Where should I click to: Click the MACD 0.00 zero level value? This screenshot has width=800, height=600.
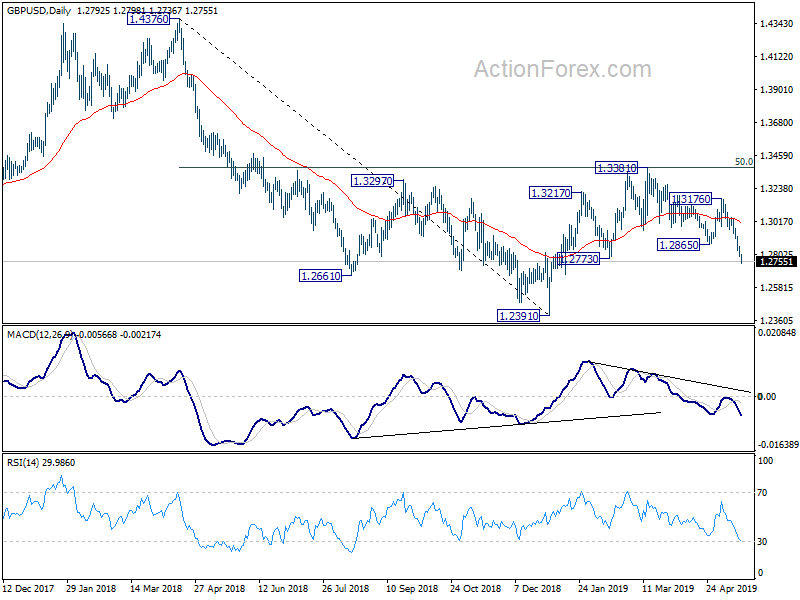pyautogui.click(x=767, y=396)
